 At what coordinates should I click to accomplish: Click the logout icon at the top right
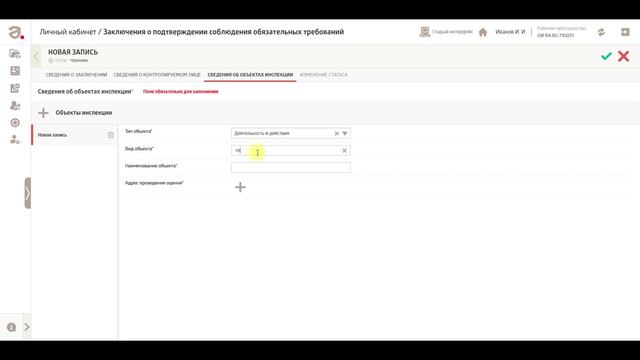coord(625,32)
